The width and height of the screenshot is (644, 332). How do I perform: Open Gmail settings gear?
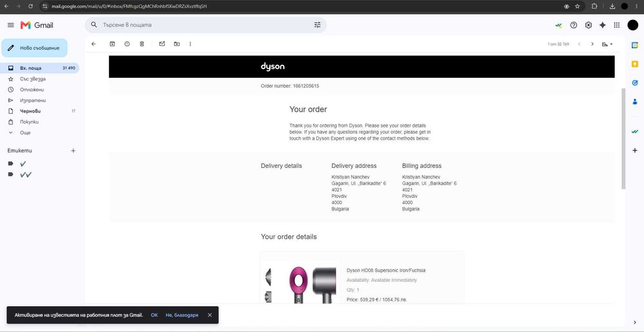tap(589, 25)
